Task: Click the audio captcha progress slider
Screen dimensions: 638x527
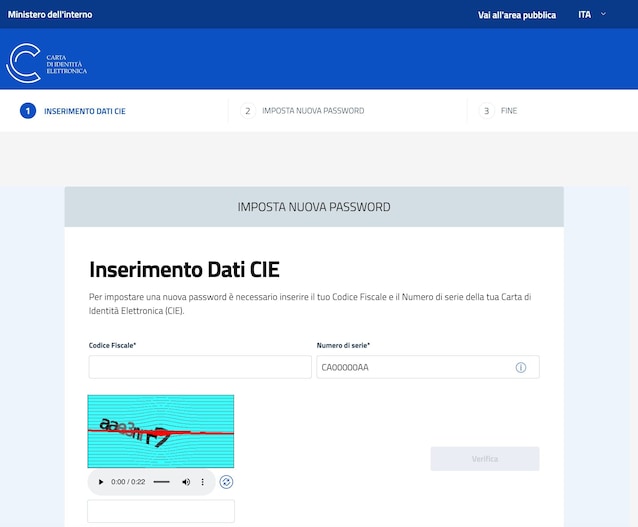Action: coord(161,482)
